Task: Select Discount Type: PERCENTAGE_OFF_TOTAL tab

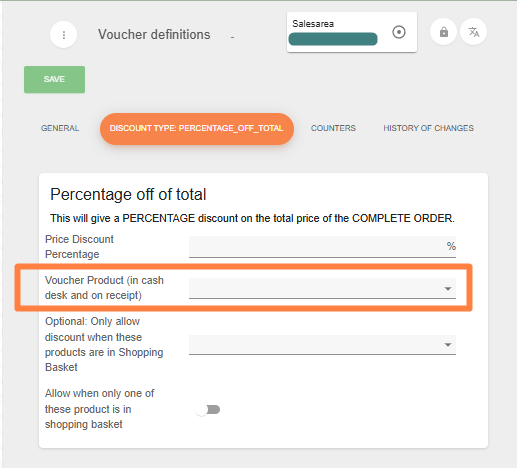Action: (x=197, y=129)
